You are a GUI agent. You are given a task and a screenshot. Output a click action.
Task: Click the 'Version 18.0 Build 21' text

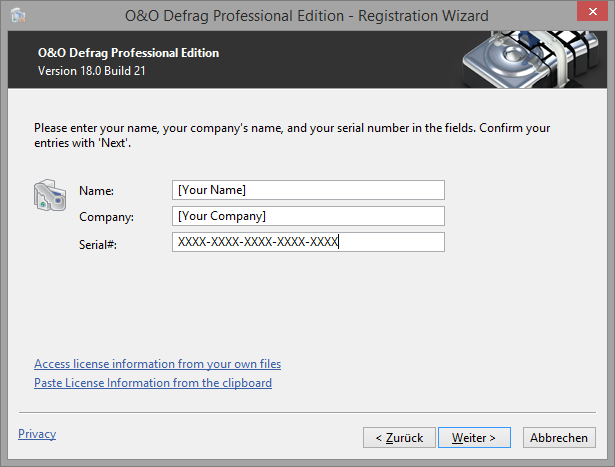[91, 71]
